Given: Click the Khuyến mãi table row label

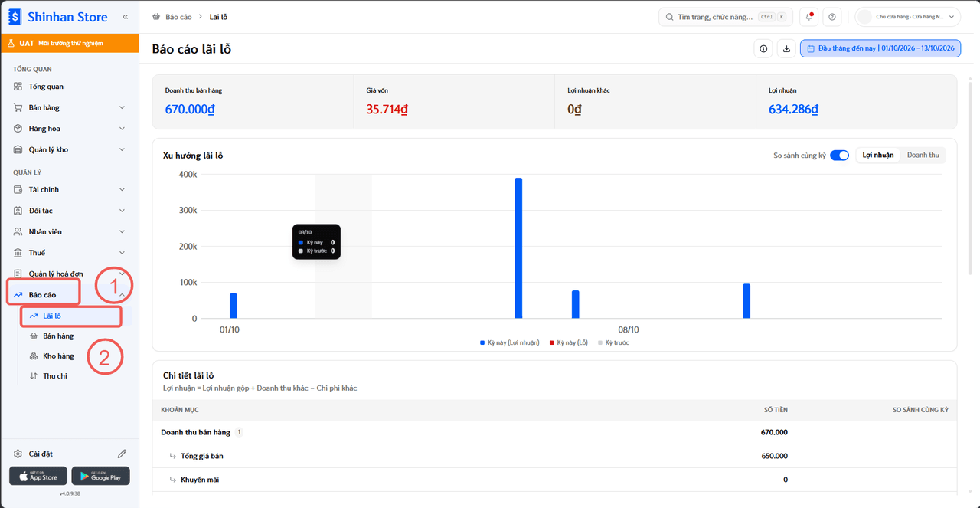Looking at the screenshot, I should point(200,480).
